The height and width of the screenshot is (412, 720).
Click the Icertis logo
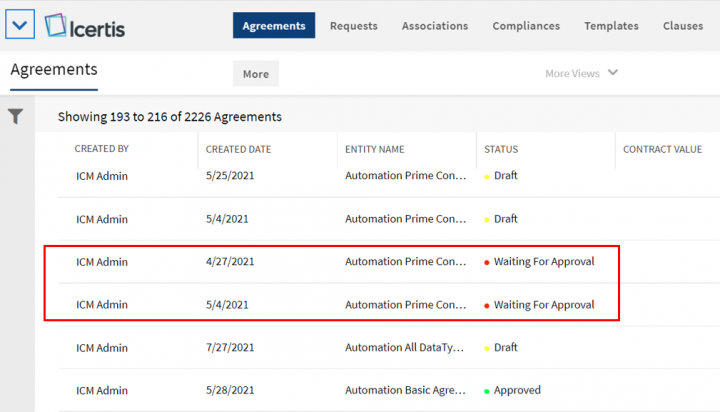tap(85, 25)
